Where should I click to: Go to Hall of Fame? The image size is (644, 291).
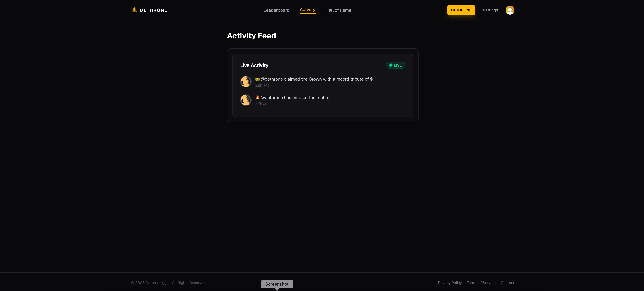tap(338, 10)
